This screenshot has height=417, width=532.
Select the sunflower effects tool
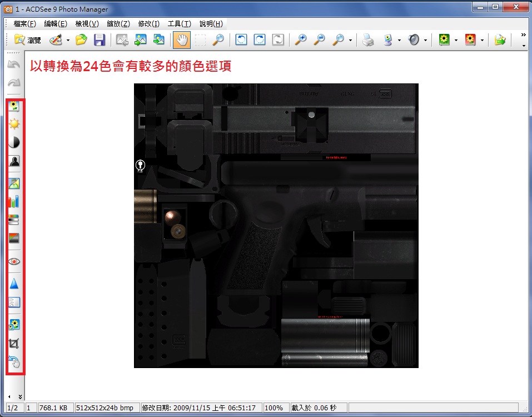[14, 325]
